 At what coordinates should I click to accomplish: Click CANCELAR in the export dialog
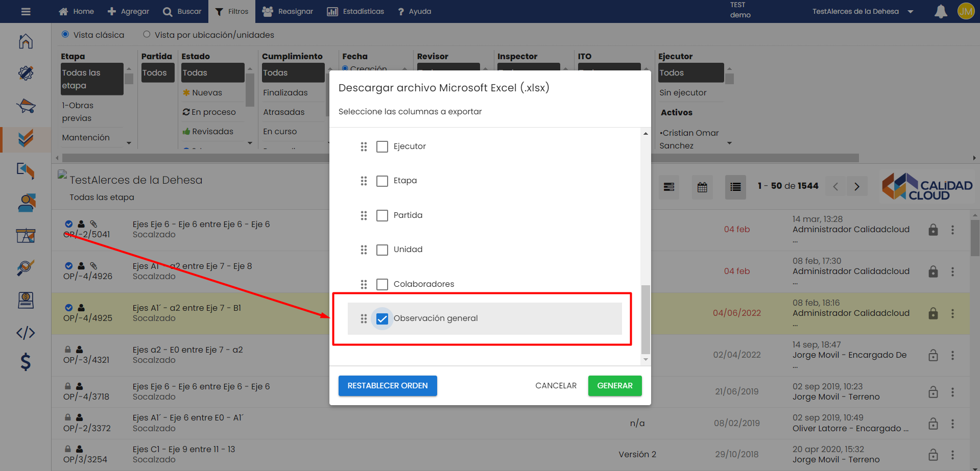point(556,386)
